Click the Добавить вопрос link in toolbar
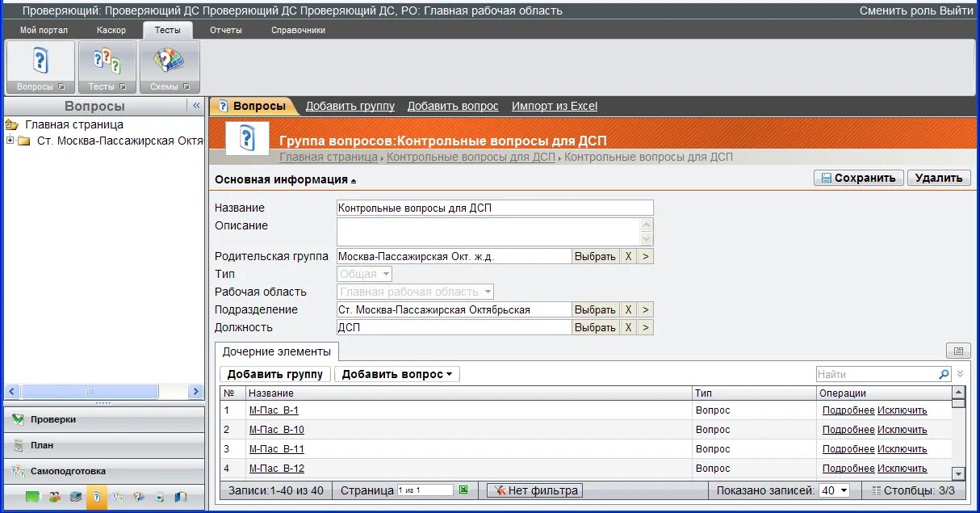Screen dimensions: 980x513 point(453,106)
